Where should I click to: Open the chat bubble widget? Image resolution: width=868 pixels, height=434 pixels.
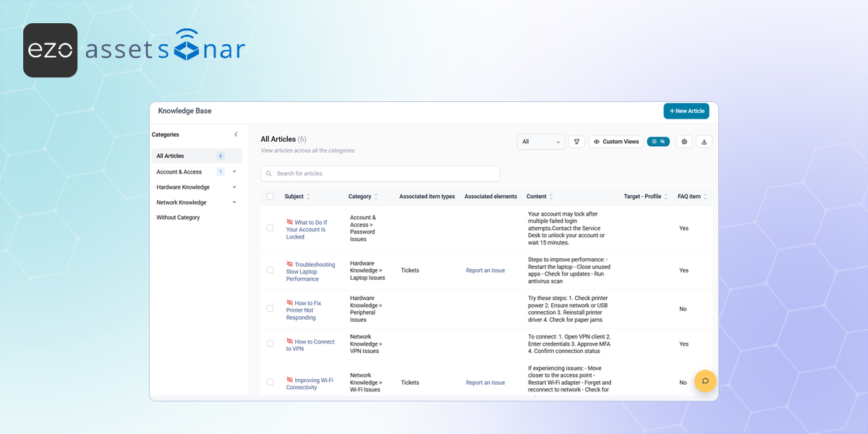coord(705,381)
